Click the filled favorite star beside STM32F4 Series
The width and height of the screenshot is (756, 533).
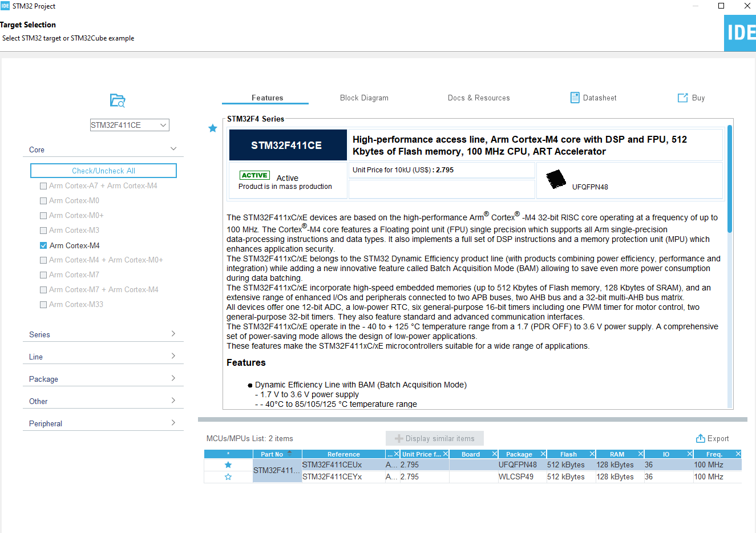(213, 128)
